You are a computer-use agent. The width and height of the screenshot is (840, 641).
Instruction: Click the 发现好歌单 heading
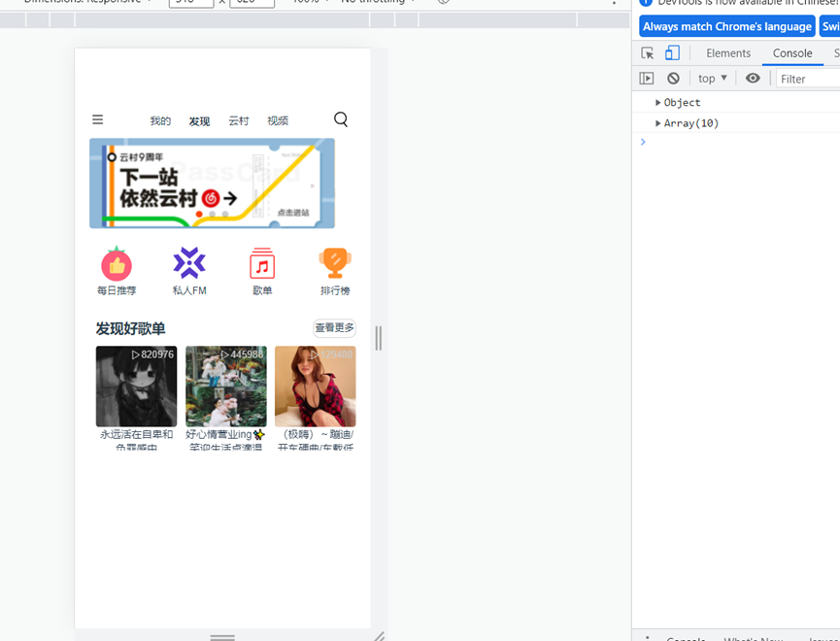pos(131,328)
